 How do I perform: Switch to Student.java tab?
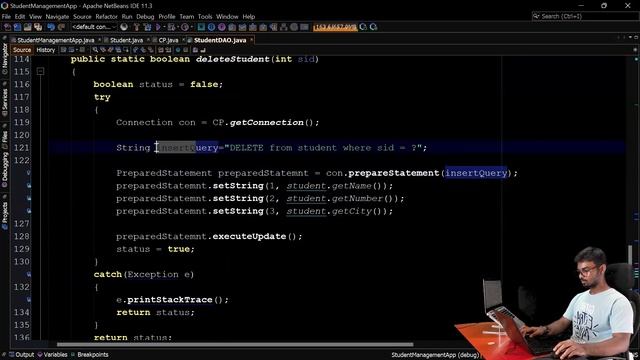click(126, 40)
